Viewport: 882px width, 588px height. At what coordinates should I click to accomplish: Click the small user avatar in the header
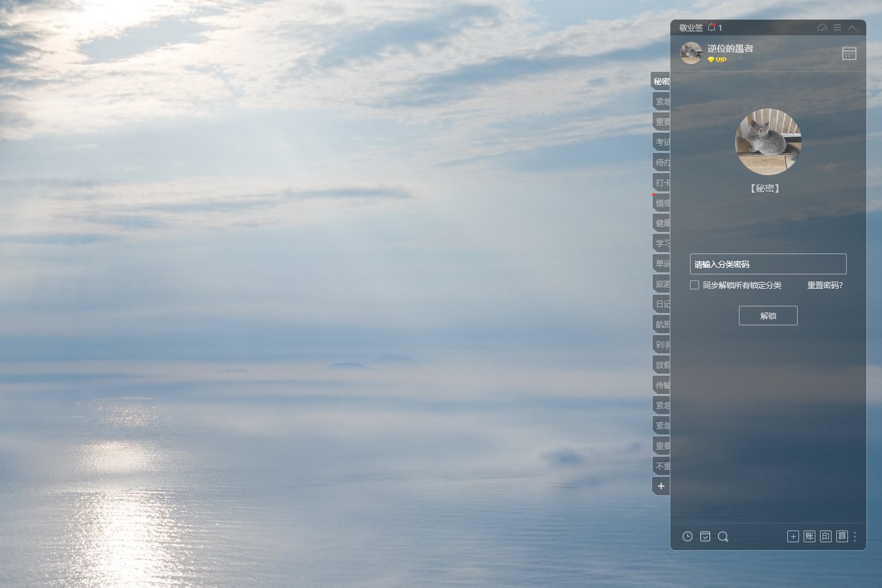pos(691,53)
